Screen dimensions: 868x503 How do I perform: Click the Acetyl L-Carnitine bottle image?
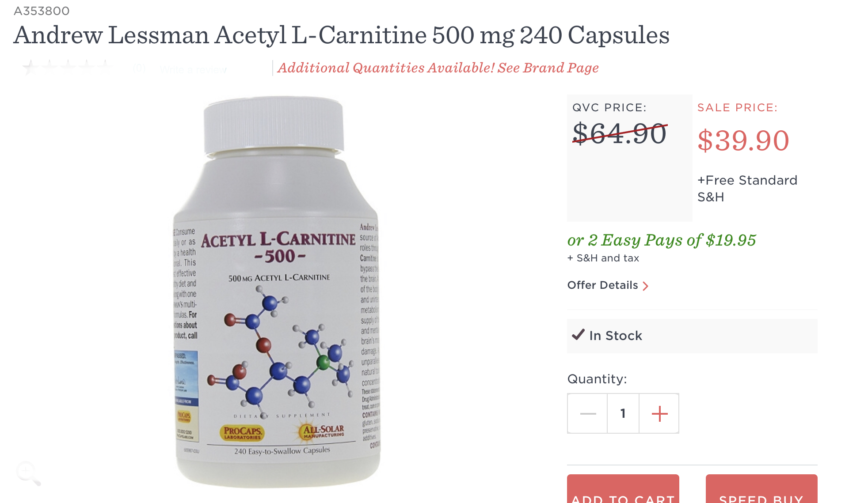tap(277, 292)
